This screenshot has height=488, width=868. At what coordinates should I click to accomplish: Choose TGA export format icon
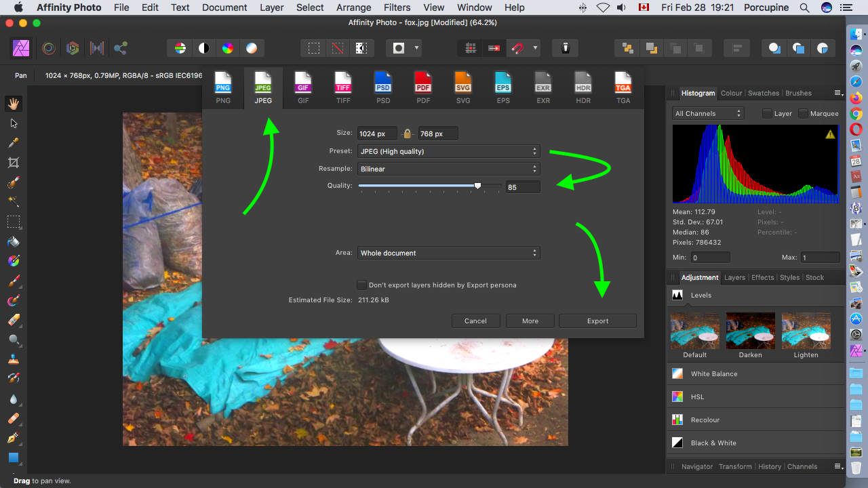(x=623, y=87)
